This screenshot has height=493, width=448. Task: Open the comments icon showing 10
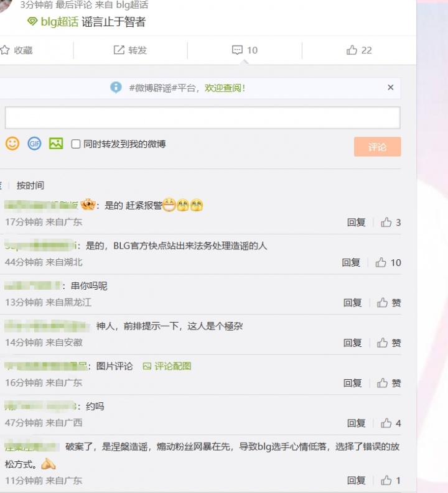click(237, 50)
